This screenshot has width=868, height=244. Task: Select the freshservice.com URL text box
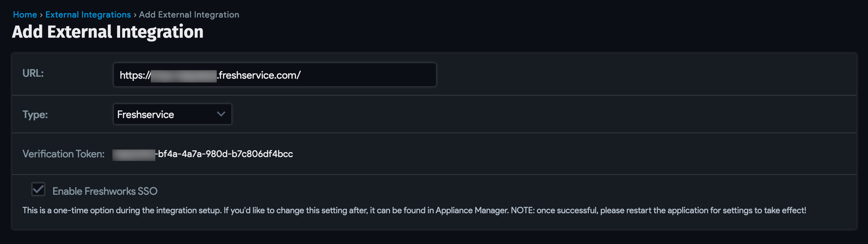tap(275, 75)
